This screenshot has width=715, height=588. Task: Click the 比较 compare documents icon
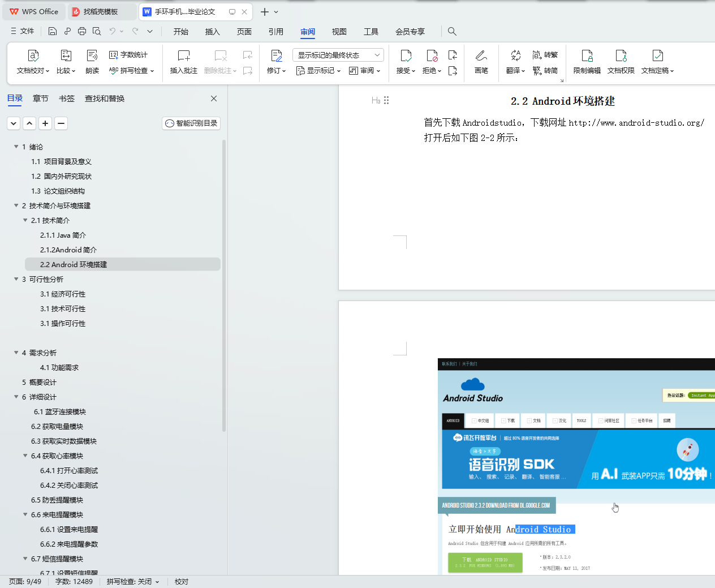[66, 55]
